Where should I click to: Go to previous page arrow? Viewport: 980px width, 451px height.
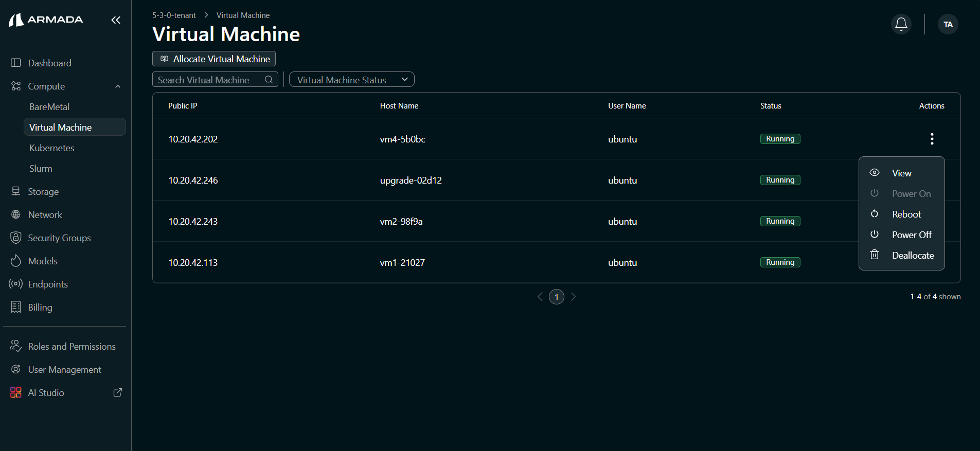tap(540, 297)
